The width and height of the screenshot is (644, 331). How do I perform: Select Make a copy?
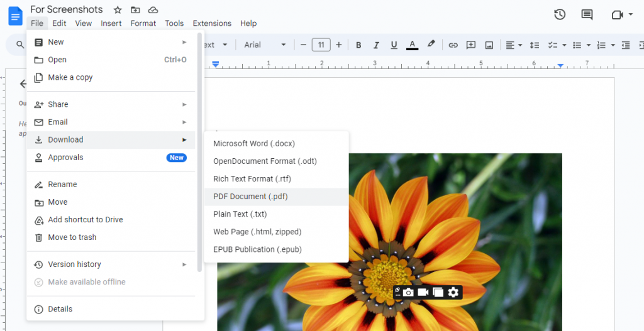point(111,77)
